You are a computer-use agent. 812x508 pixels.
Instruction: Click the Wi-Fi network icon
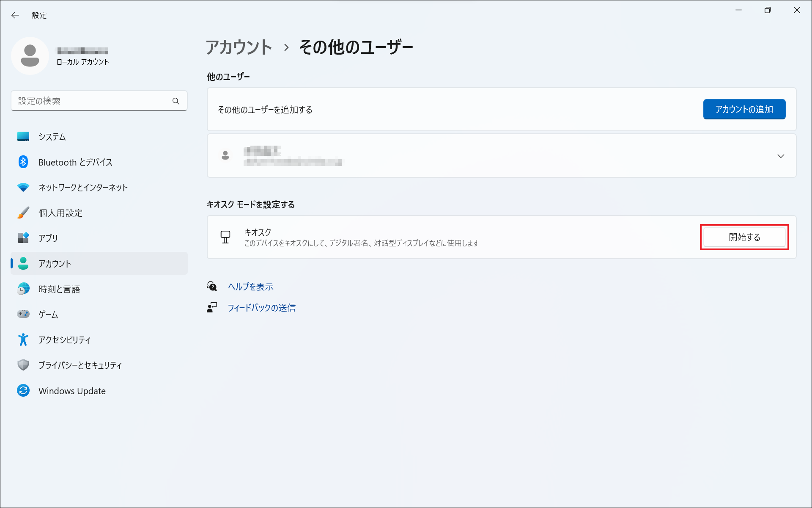[x=23, y=187]
